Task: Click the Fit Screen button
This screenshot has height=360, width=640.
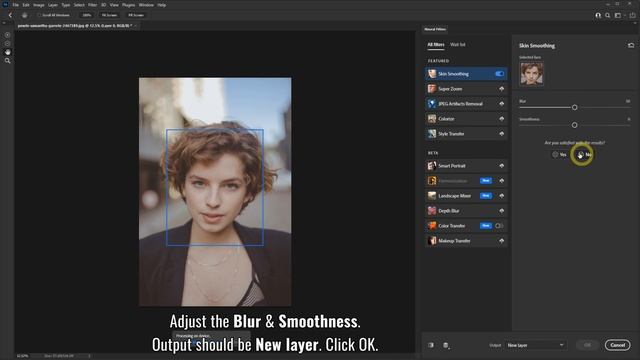Action: coord(109,15)
